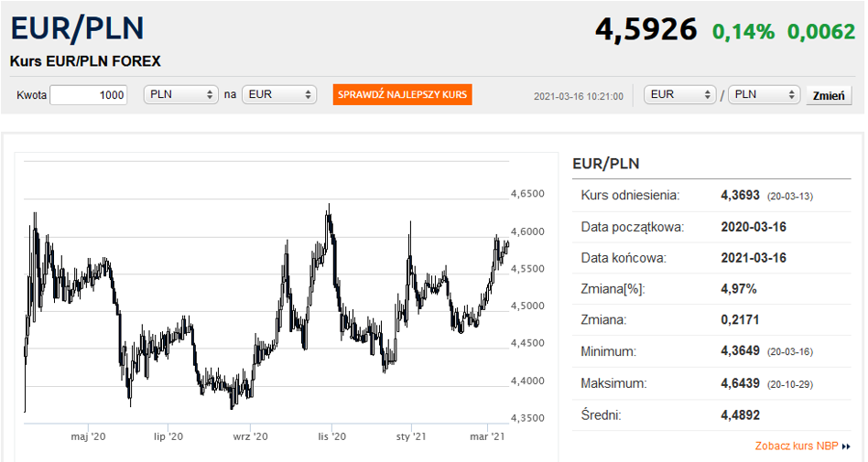Open the EUR target currency dropdown
This screenshot has width=868, height=462.
coord(279,94)
